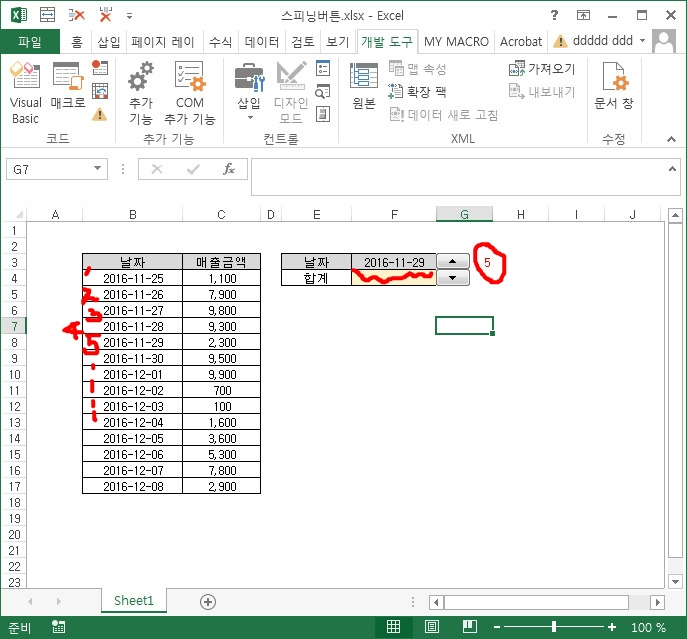
Task: Switch to Formulas tab
Action: 220,42
